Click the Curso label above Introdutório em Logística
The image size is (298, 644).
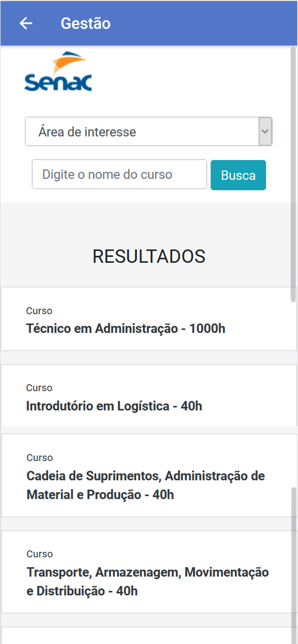pos(39,388)
